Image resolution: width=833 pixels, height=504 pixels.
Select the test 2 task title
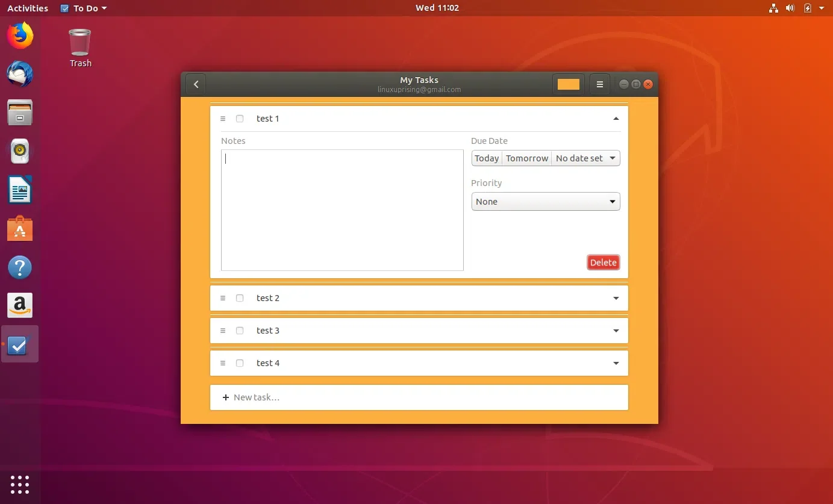[x=267, y=298]
